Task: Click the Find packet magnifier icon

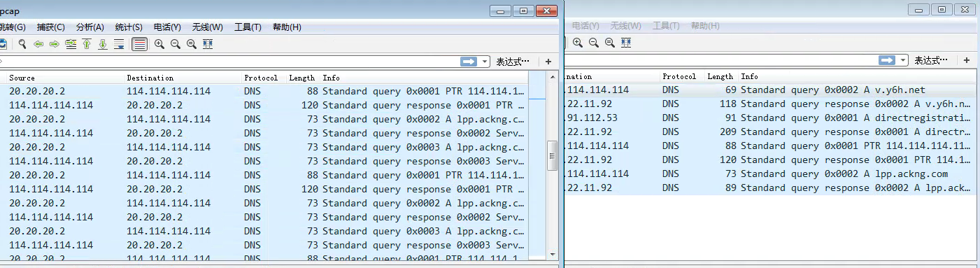Action: pyautogui.click(x=22, y=44)
